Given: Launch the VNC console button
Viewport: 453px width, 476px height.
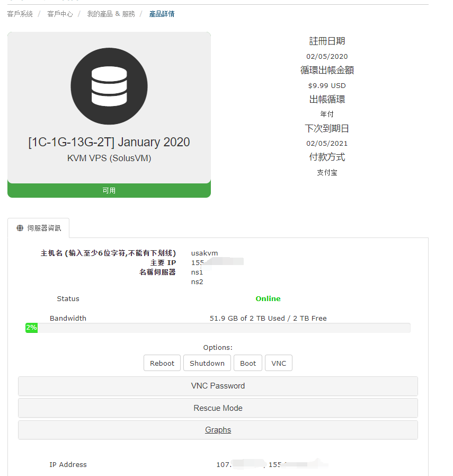Looking at the screenshot, I should pos(279,363).
